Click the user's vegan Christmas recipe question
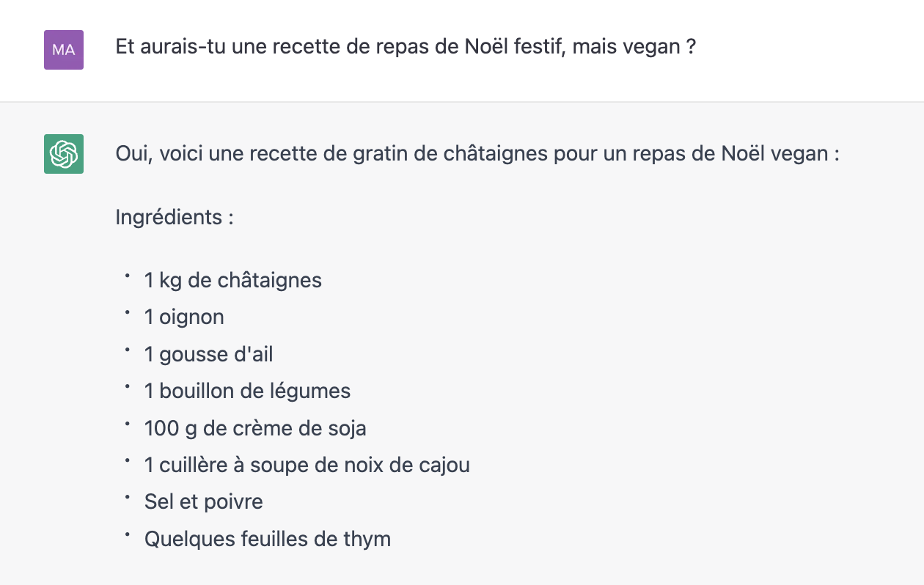 pyautogui.click(x=406, y=48)
